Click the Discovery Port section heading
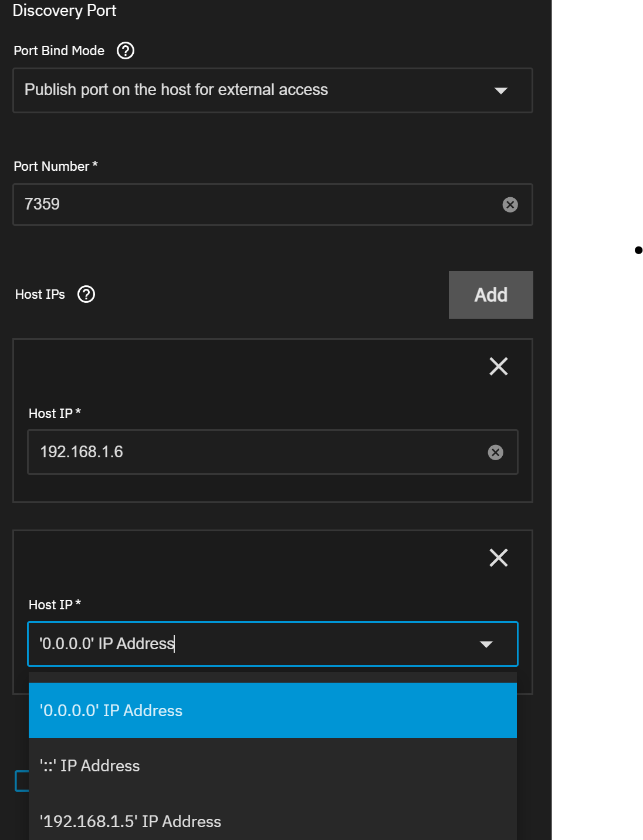The image size is (643, 840). tap(65, 11)
